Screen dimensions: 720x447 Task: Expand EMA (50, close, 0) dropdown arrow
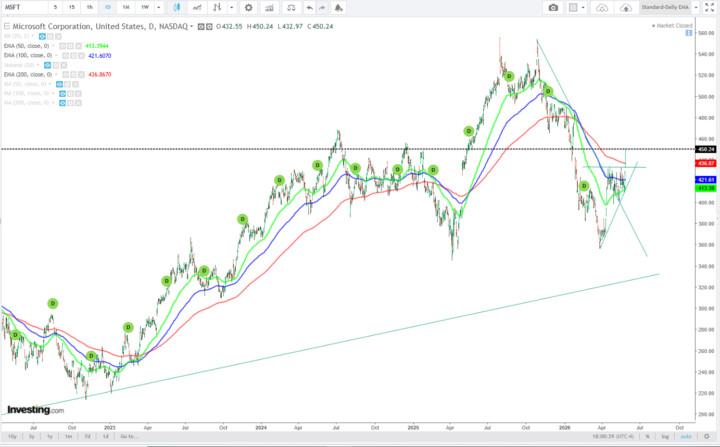click(x=53, y=46)
